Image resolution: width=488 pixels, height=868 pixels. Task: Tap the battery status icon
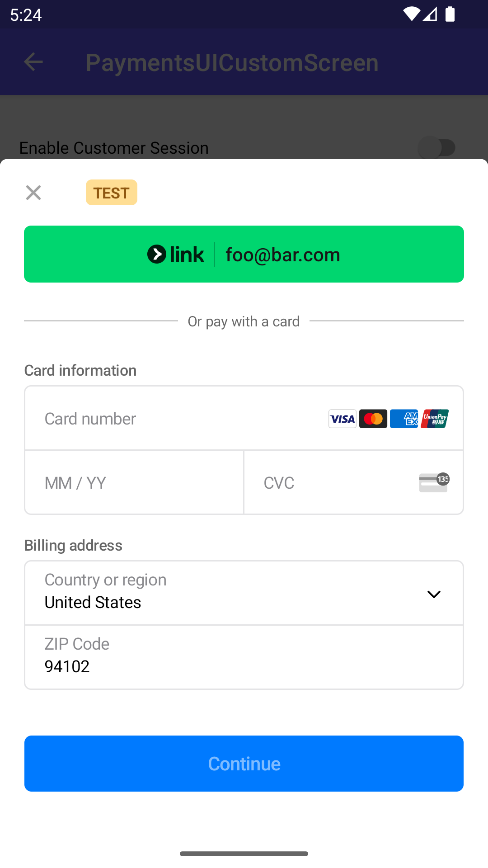(450, 14)
